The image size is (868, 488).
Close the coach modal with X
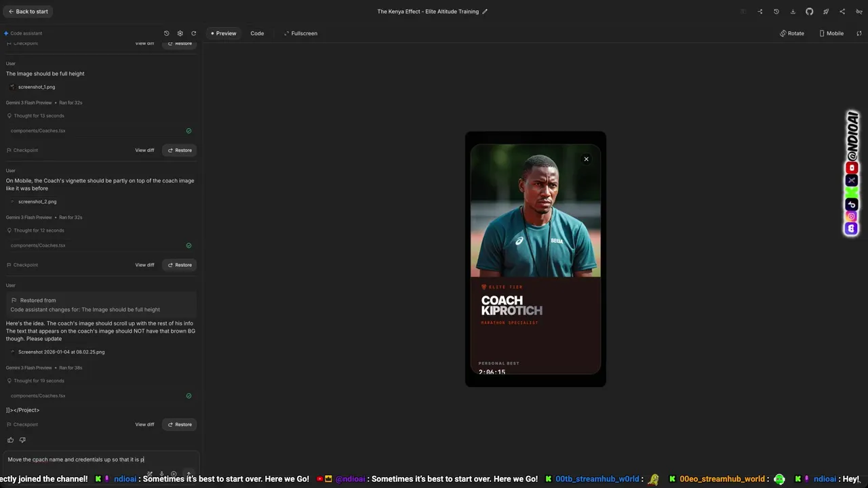point(587,159)
